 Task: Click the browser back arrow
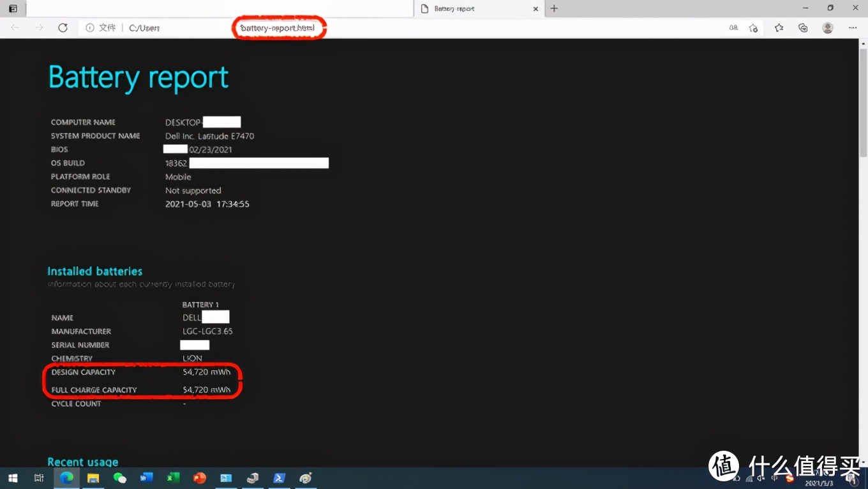pyautogui.click(x=15, y=27)
